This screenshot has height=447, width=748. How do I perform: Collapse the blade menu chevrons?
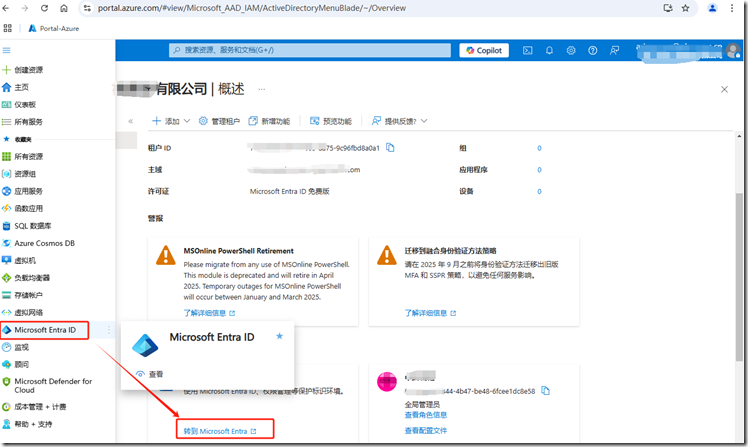click(x=130, y=121)
